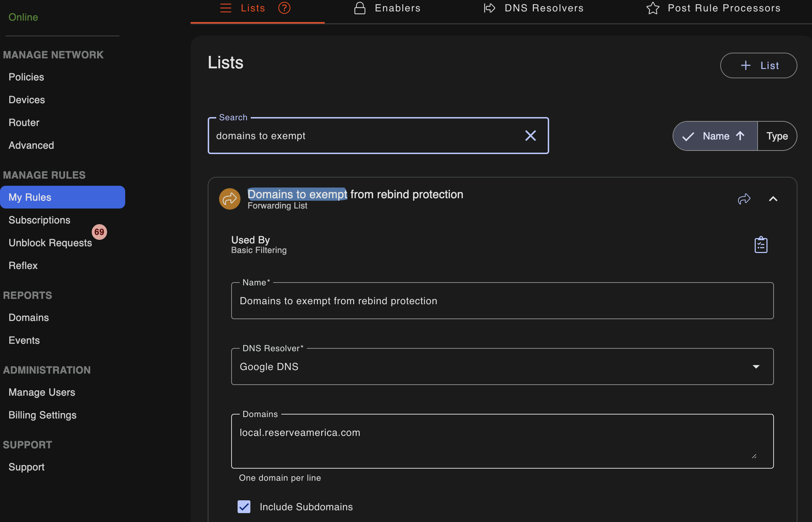Click the unblock requests badge showing 69

click(x=99, y=232)
